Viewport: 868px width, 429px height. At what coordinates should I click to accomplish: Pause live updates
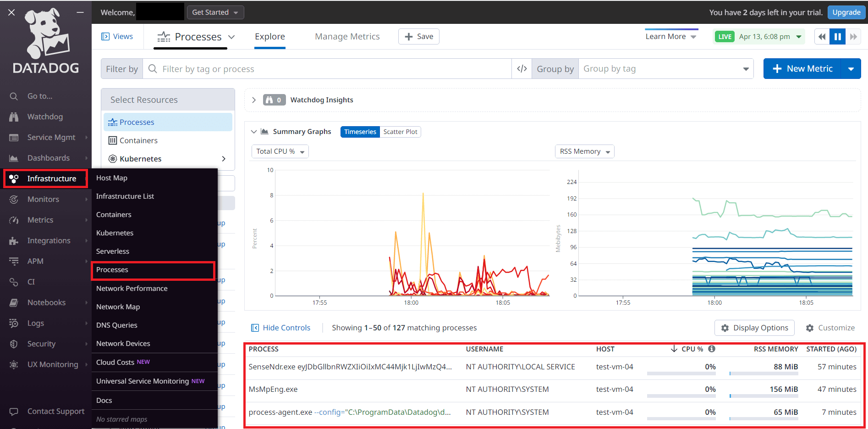coord(838,37)
